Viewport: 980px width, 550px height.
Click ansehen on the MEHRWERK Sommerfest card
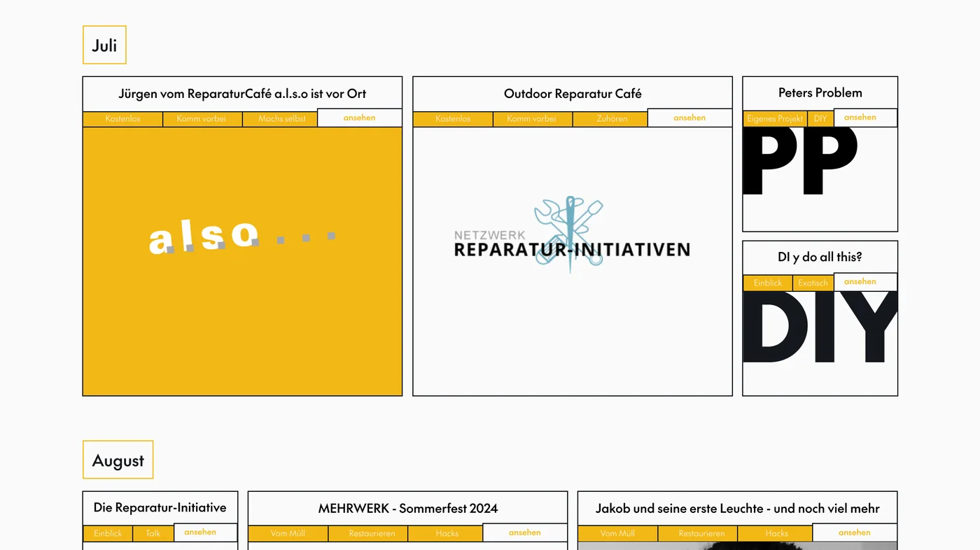click(525, 533)
